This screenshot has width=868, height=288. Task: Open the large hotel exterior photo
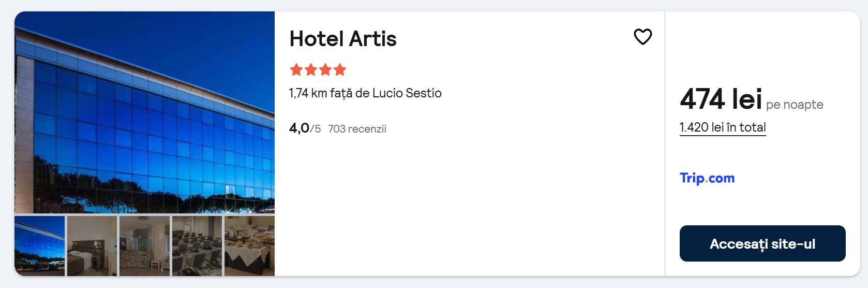tap(144, 112)
